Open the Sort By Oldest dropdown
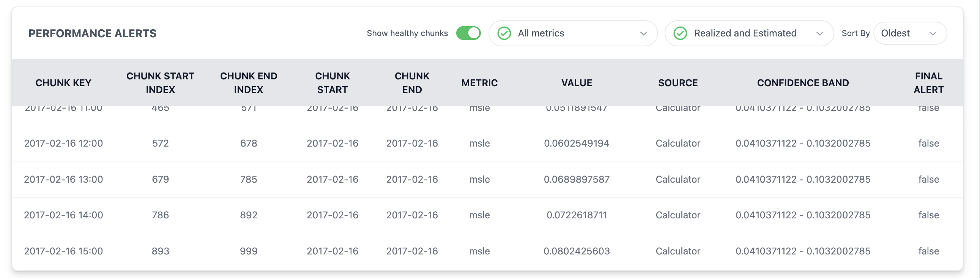Screen dimensions: 980x278 pyautogui.click(x=910, y=33)
